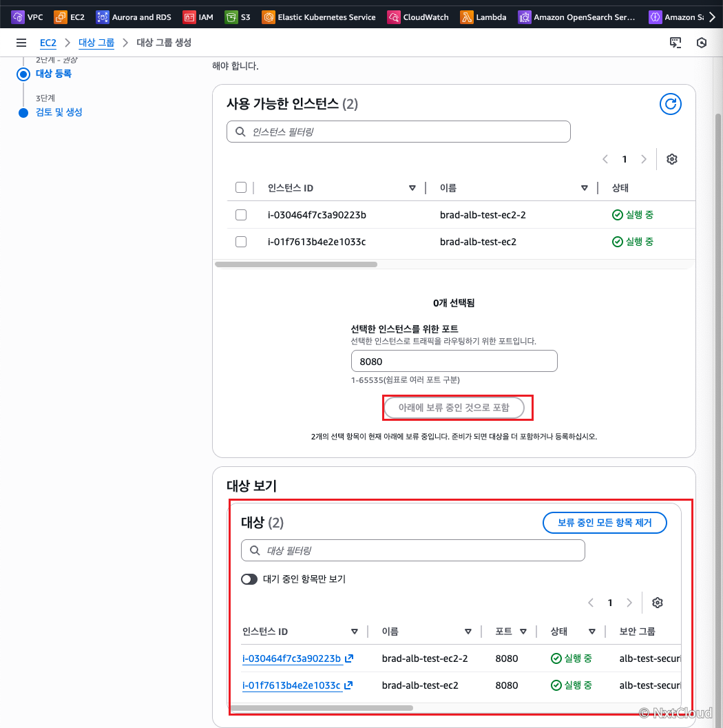
Task: Open the S3 service shortcut icon
Action: [231, 17]
